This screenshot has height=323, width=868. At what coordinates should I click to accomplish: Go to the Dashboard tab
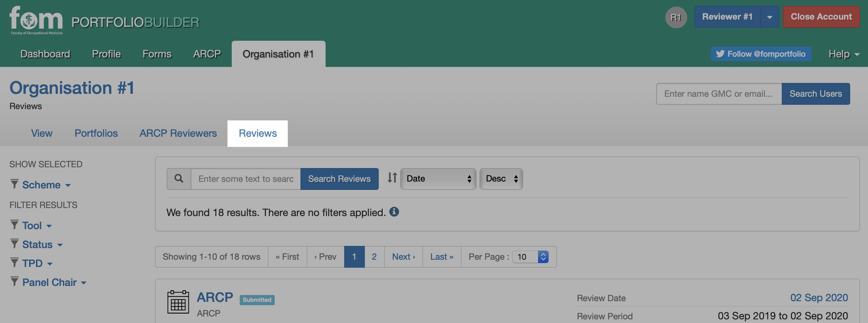(x=45, y=54)
